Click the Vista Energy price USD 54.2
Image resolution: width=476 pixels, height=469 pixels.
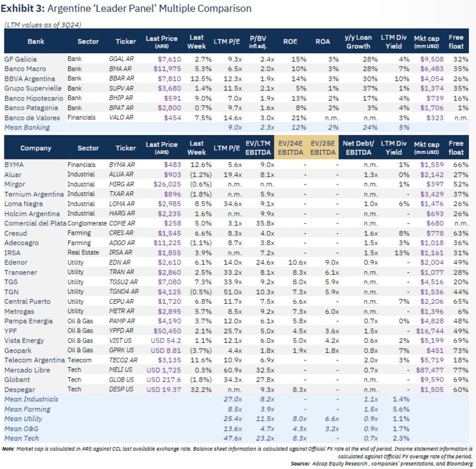(x=163, y=341)
